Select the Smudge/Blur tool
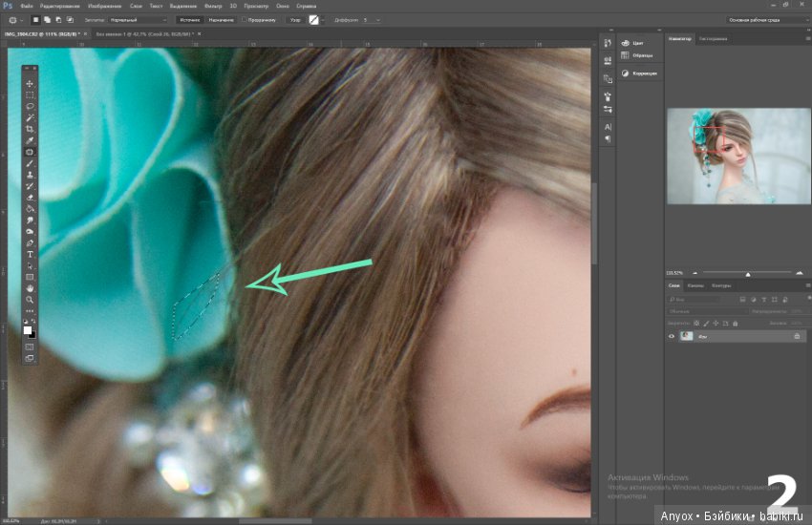The width and height of the screenshot is (812, 525). [30, 220]
